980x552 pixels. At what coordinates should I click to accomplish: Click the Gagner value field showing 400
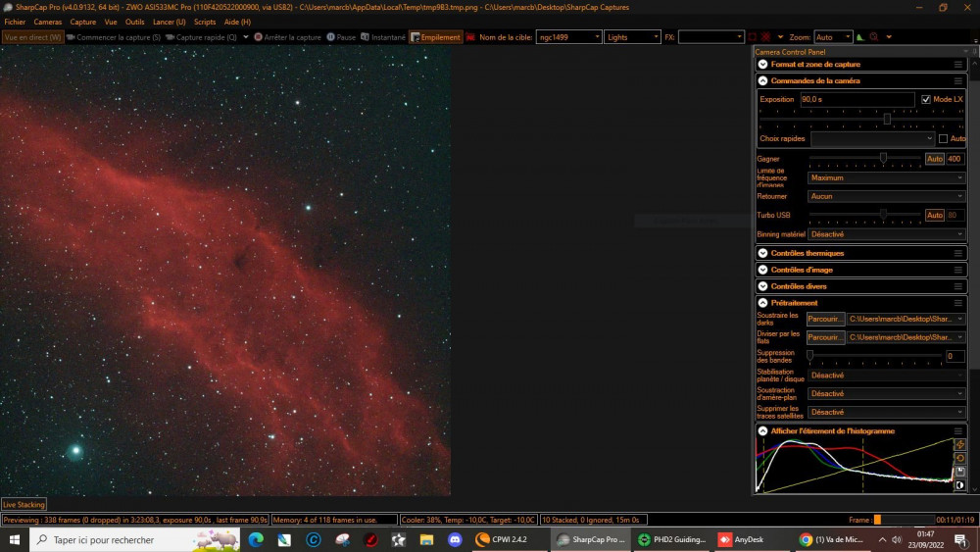pyautogui.click(x=955, y=159)
